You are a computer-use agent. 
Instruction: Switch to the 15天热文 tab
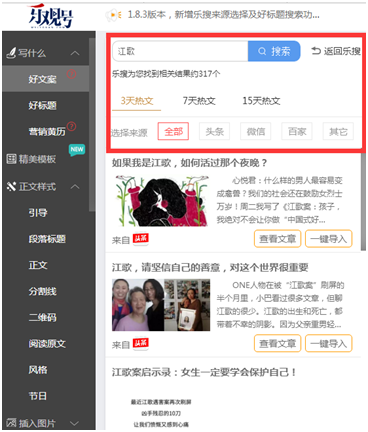point(261,101)
